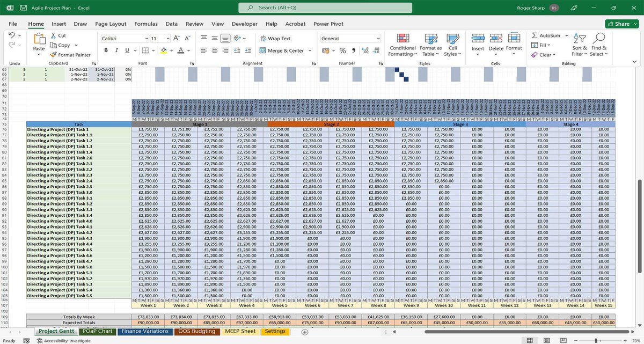Open Conditional Formatting menu
Viewport: 644px width, 344px height.
402,45
